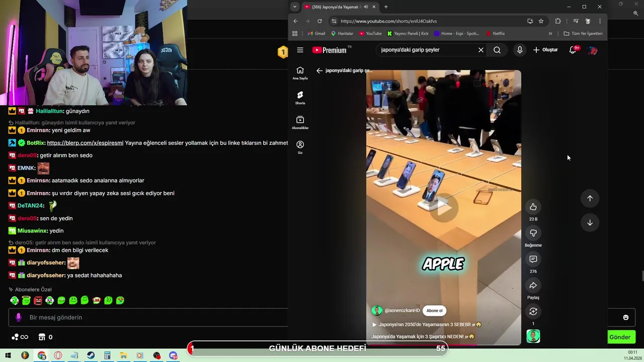Go to Ana Sayfa in YouTube sidebar
644x362 pixels.
(300, 73)
